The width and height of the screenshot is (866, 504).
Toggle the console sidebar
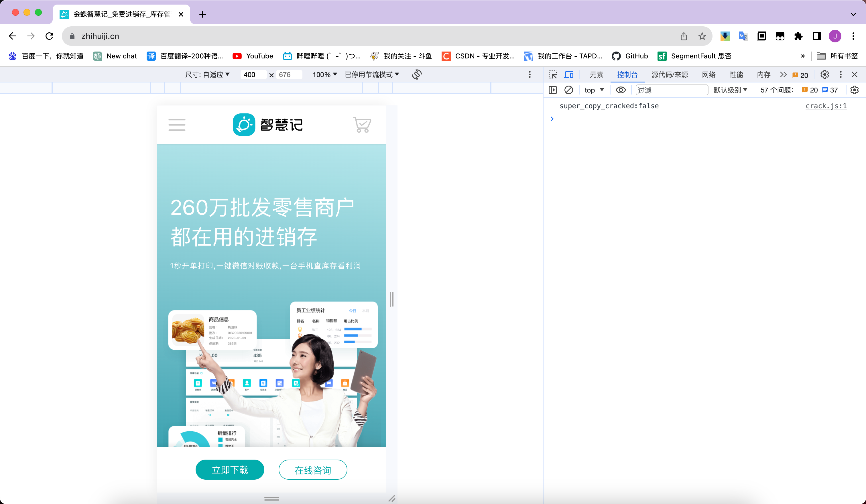553,90
